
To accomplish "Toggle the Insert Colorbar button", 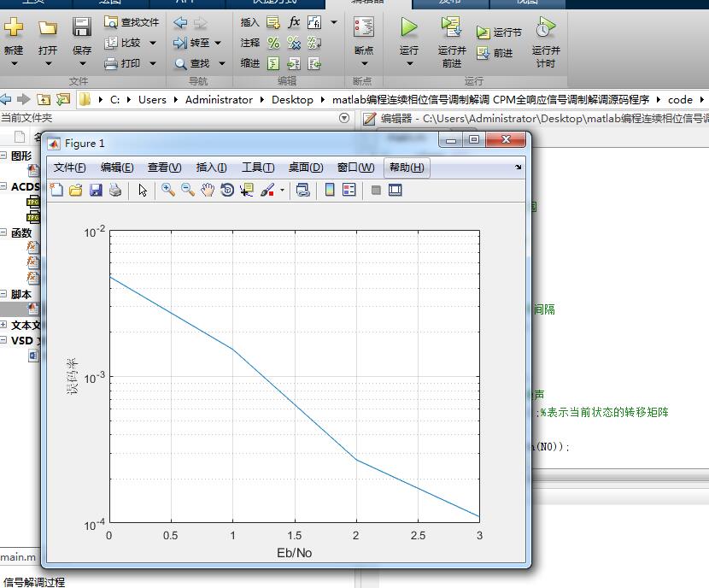I will point(330,190).
